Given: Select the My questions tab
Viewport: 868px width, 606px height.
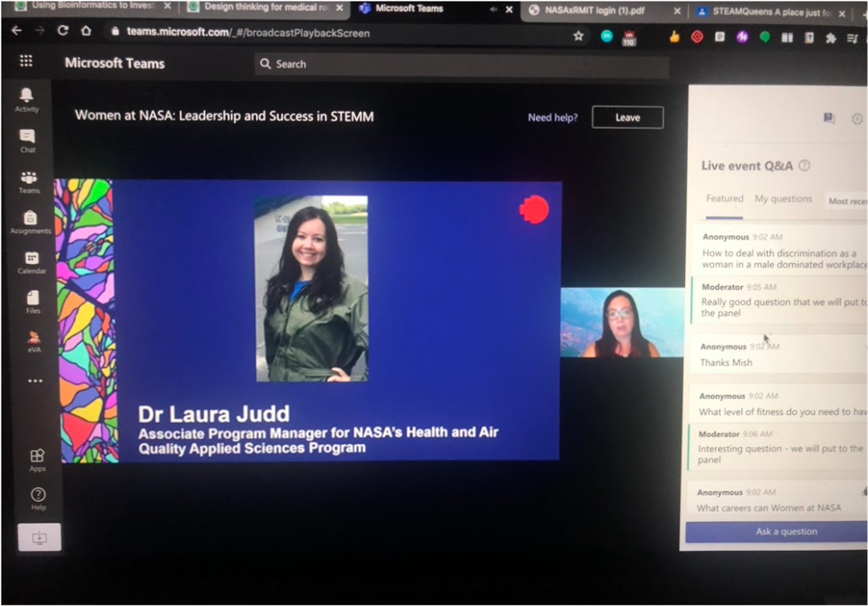Looking at the screenshot, I should point(783,199).
